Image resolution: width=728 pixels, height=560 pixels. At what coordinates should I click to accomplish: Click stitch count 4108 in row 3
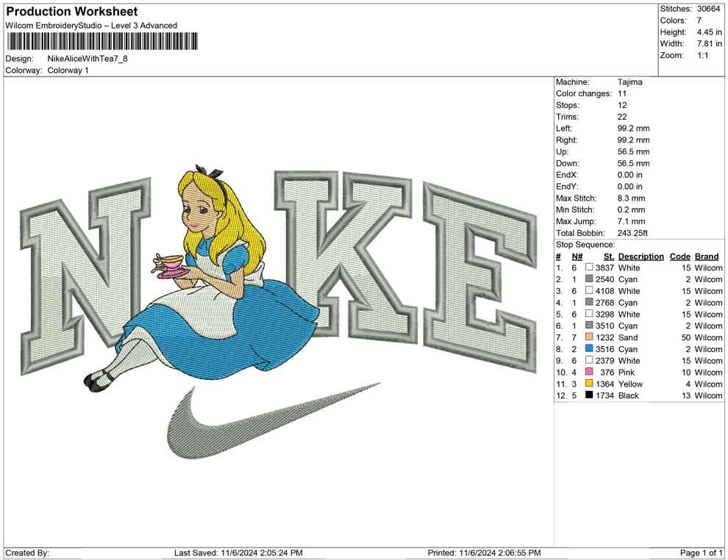(x=604, y=291)
